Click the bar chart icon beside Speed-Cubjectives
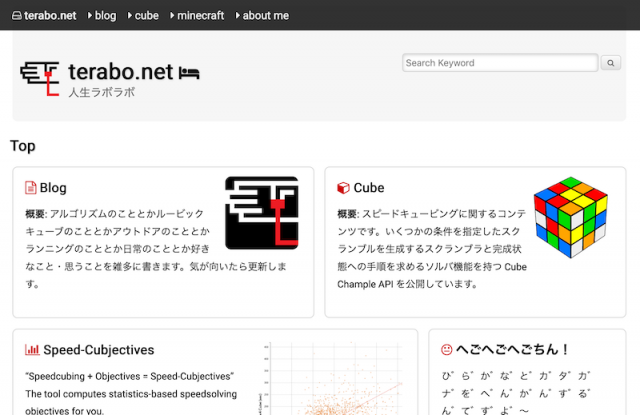The width and height of the screenshot is (640, 415). pyautogui.click(x=32, y=350)
